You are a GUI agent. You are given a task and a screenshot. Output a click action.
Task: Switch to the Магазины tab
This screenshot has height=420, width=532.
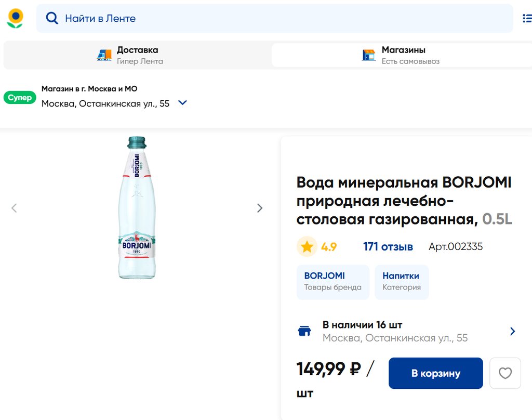(x=403, y=55)
